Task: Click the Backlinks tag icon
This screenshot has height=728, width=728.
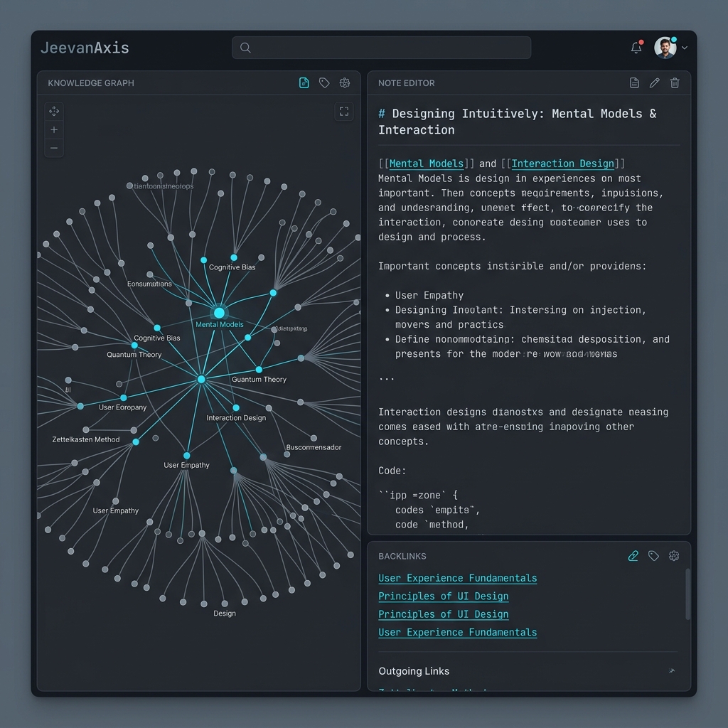Action: coord(654,556)
